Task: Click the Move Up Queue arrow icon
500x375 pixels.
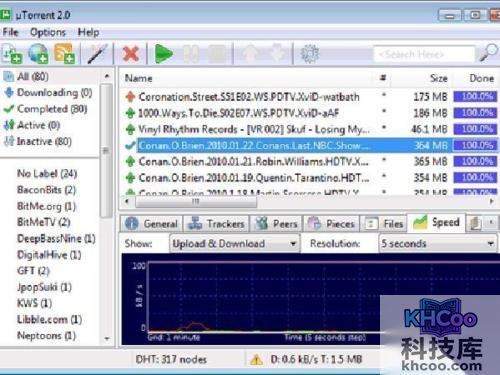Action: coord(251,53)
